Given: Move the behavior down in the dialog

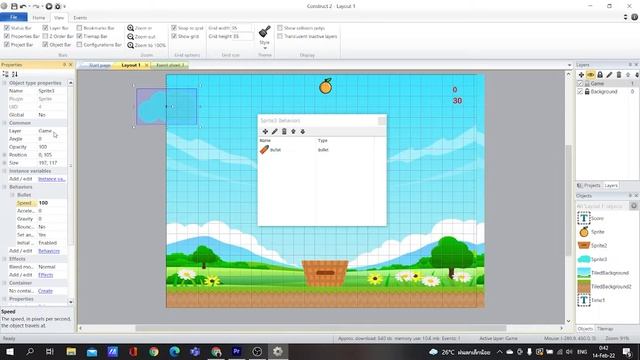Looking at the screenshot, I should click(x=302, y=131).
